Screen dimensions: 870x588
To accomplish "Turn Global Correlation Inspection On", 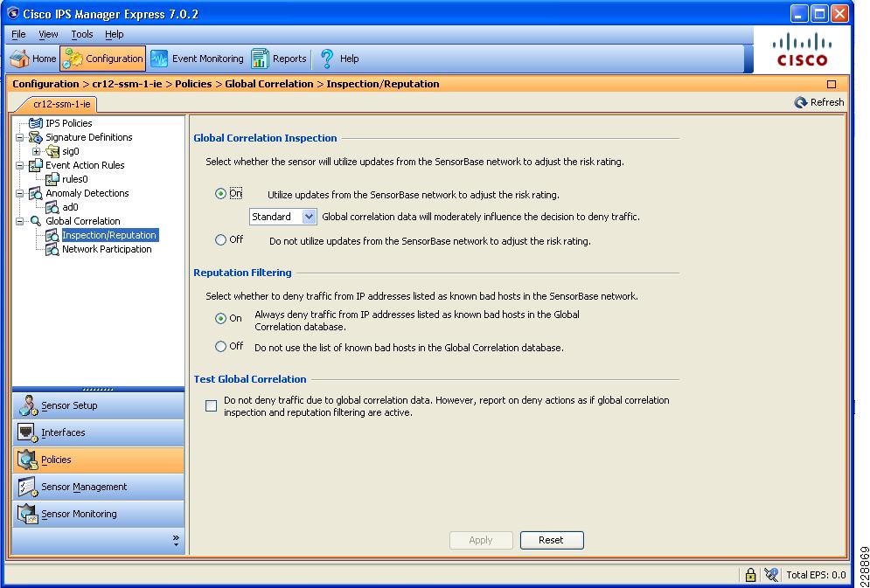I will tap(221, 194).
